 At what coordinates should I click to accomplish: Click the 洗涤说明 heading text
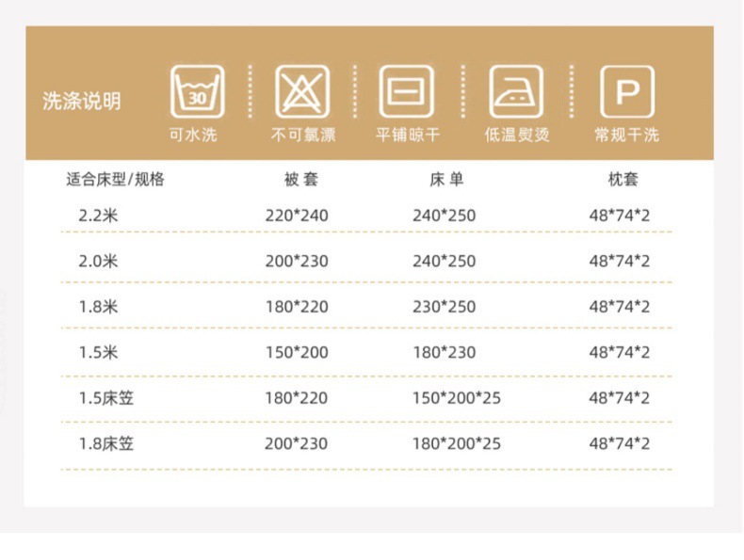[x=82, y=101]
